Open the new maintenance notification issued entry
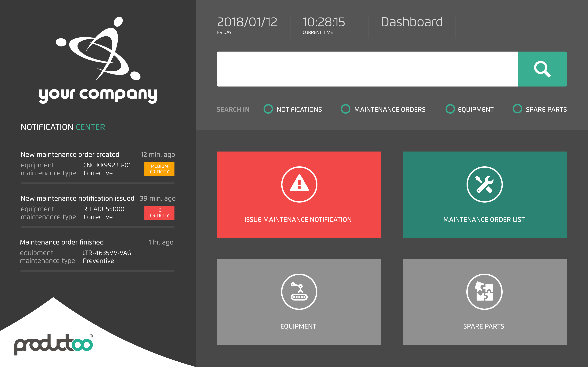The height and width of the screenshot is (367, 588). (78, 198)
